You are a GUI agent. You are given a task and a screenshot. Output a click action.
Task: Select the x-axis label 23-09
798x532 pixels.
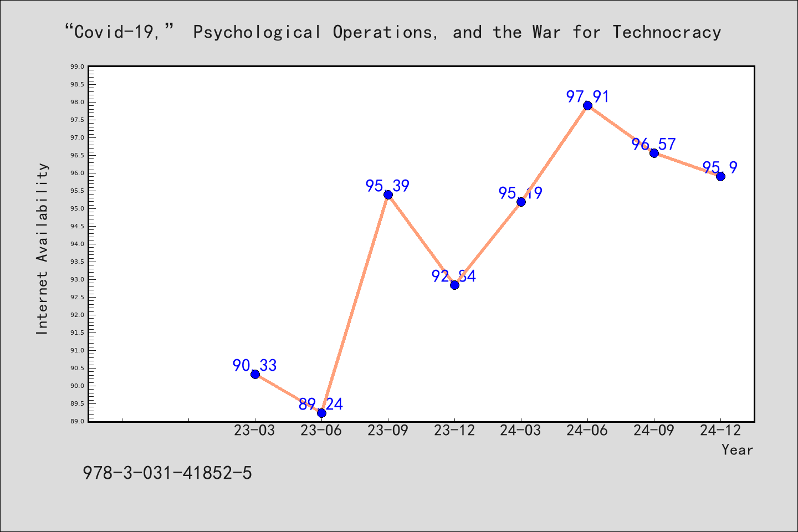click(387, 431)
